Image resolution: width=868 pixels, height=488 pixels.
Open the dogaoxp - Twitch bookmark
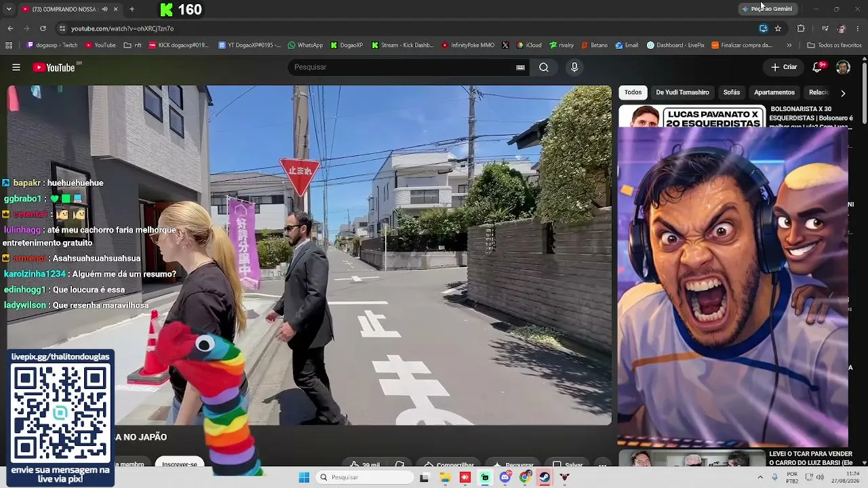point(52,45)
